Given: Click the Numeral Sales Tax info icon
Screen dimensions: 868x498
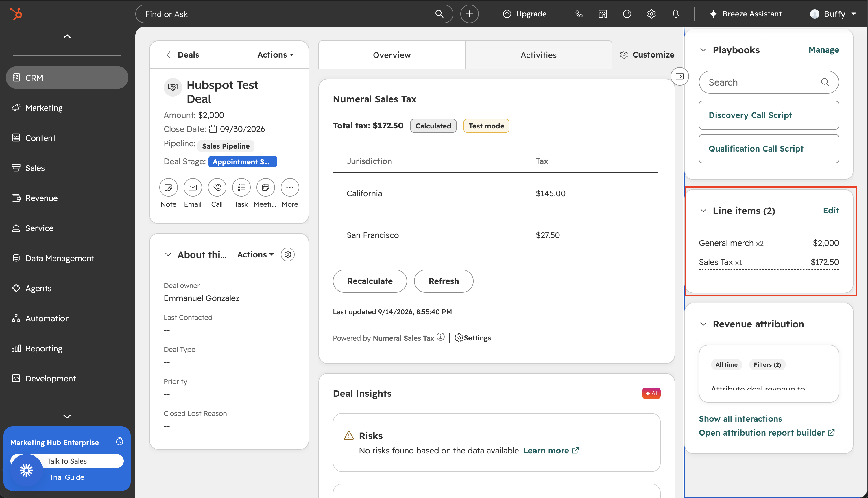Looking at the screenshot, I should 441,337.
